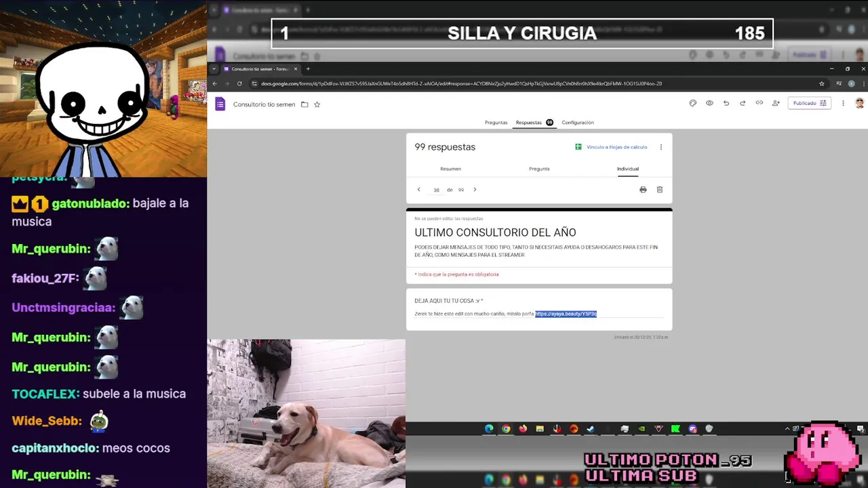Image resolution: width=868 pixels, height=488 pixels.
Task: Preview the form with eye icon
Action: [709, 103]
